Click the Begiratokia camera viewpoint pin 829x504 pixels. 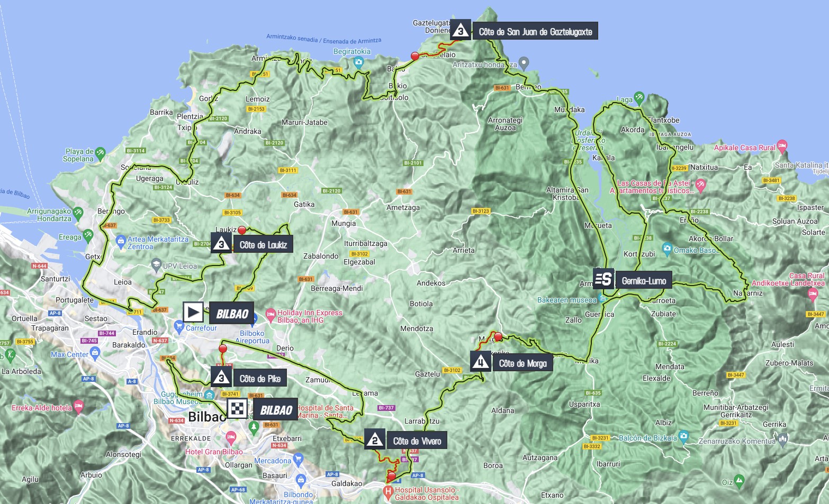point(359,62)
